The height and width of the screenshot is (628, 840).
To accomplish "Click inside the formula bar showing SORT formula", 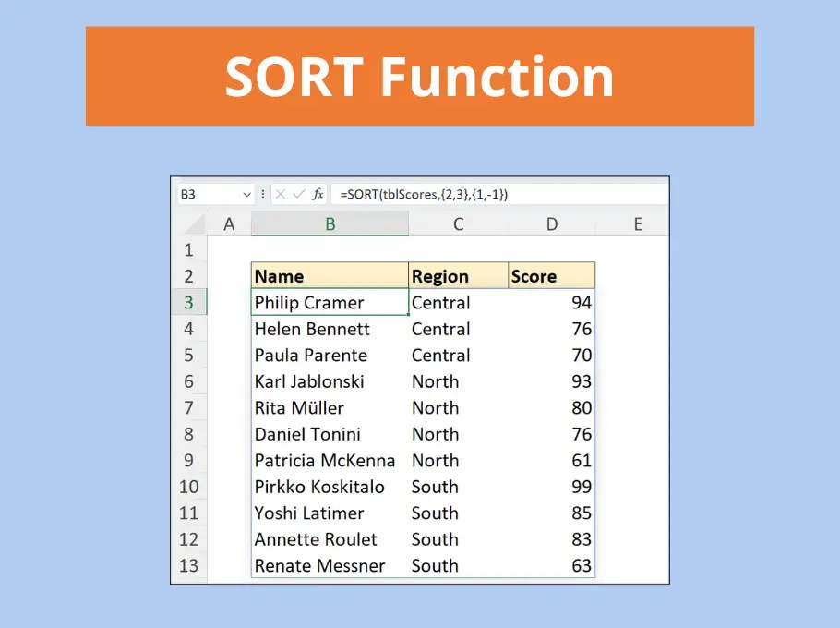I will pos(434,193).
